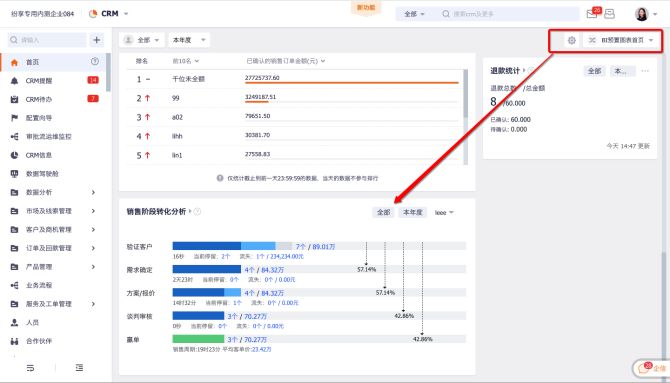This screenshot has height=383, width=670.
Task: Click the 本... period button on 退款统计 card
Action: point(622,71)
